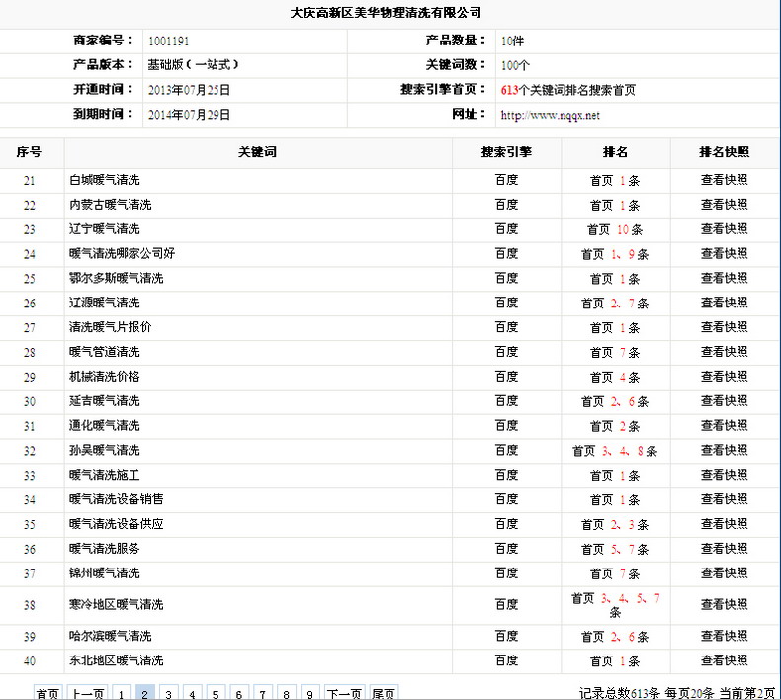View snapshot for 暖气管道清洗 row
This screenshot has width=781, height=700.
click(725, 352)
